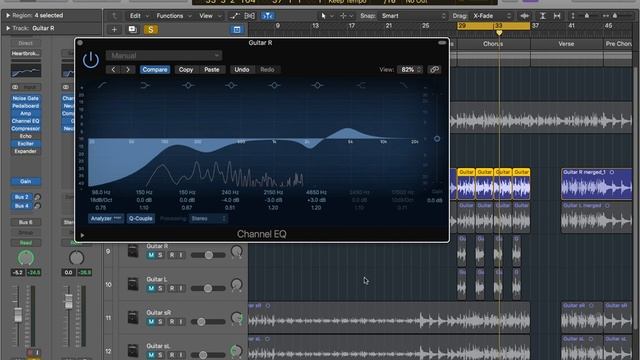Click the -4.0 dB gain value
This screenshot has height=360, width=640.
[230, 200]
